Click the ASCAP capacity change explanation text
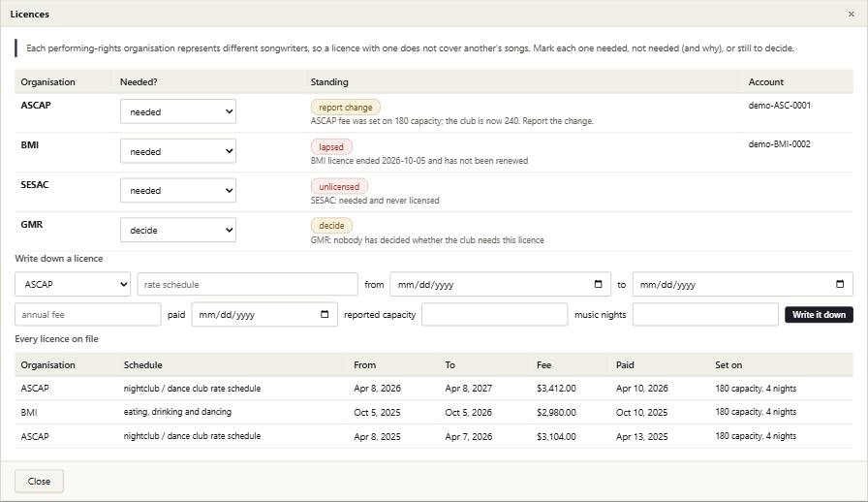 pyautogui.click(x=451, y=121)
